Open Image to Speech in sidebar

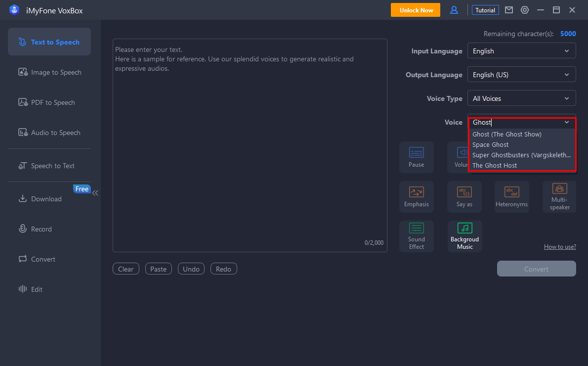pyautogui.click(x=49, y=72)
